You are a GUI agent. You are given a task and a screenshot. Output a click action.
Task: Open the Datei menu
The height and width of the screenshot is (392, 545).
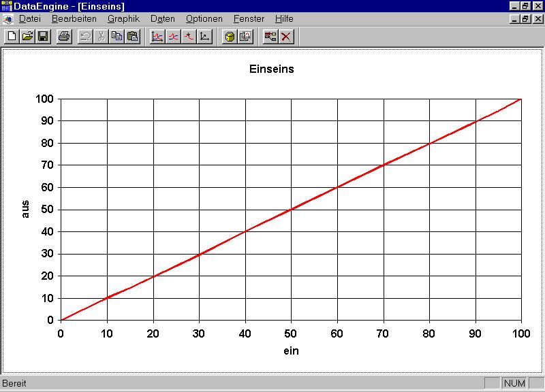31,19
